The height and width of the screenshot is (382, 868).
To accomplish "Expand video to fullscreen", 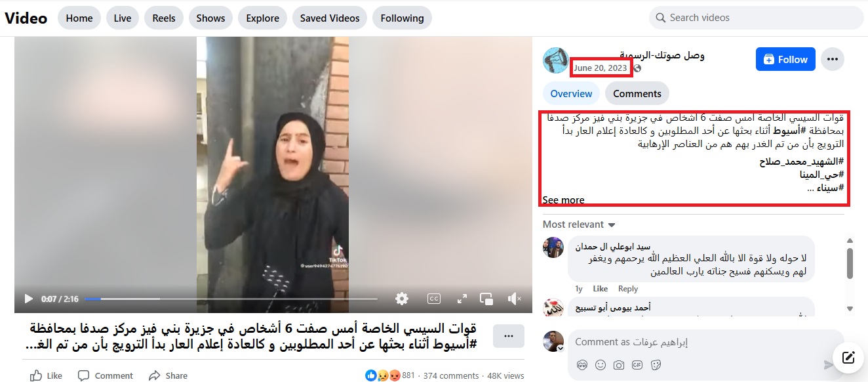I will (x=462, y=299).
